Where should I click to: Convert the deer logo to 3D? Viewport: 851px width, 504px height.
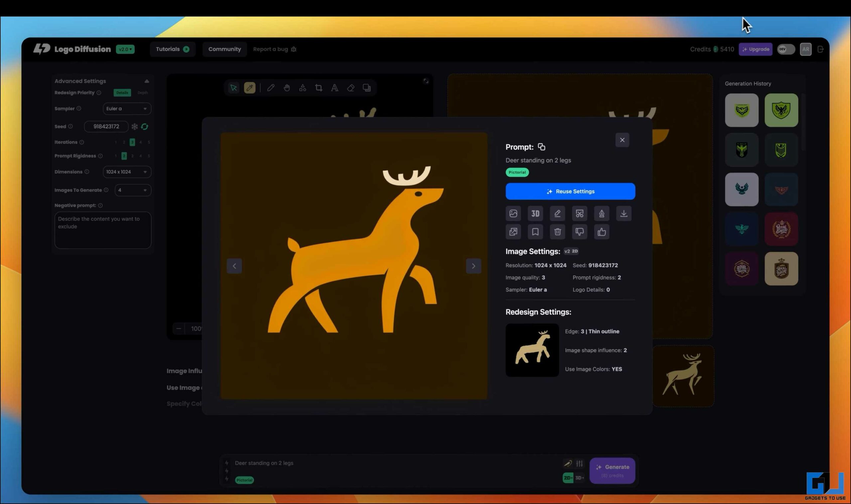[535, 213]
